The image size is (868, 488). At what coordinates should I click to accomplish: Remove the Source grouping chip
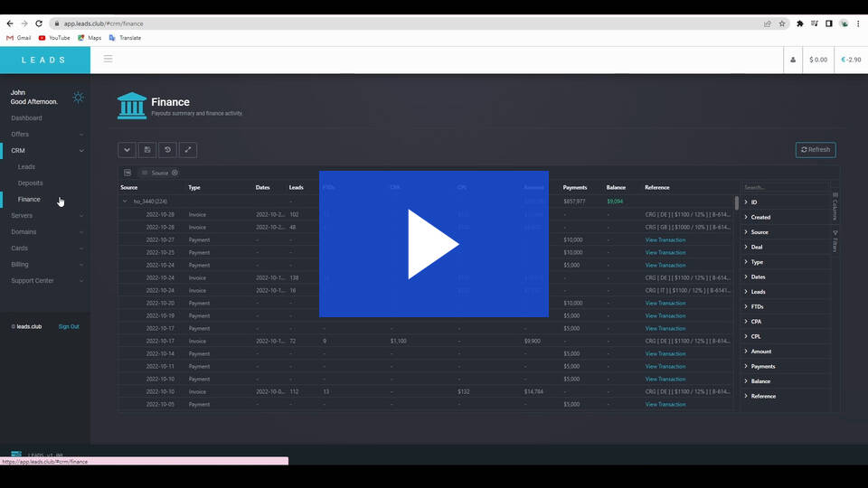[x=175, y=173]
